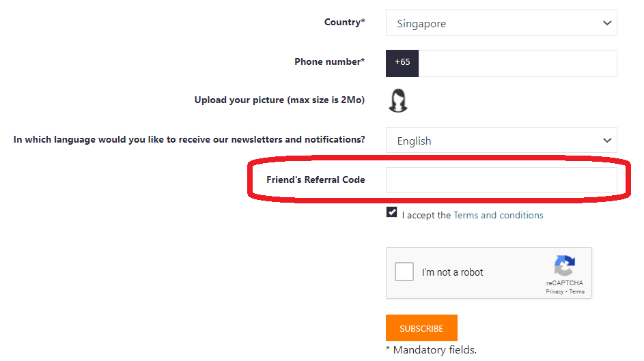Click the "Friend's Referral Code" label

tap(316, 180)
